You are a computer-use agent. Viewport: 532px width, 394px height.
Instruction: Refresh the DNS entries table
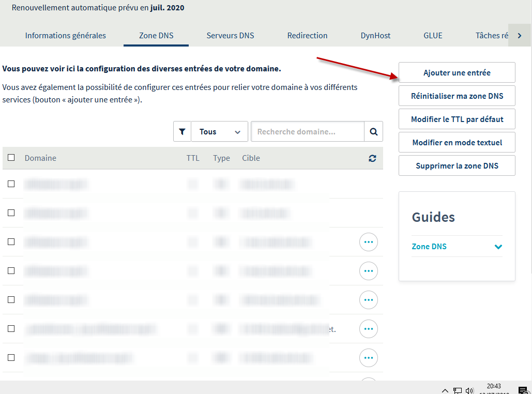[x=372, y=159]
